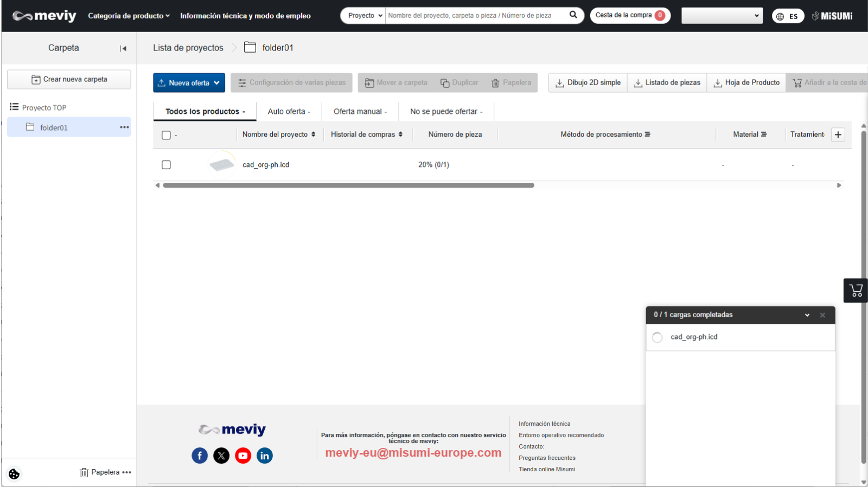Switch to Auto oferta tab
Viewport: 868px width, 487px height.
pyautogui.click(x=289, y=112)
